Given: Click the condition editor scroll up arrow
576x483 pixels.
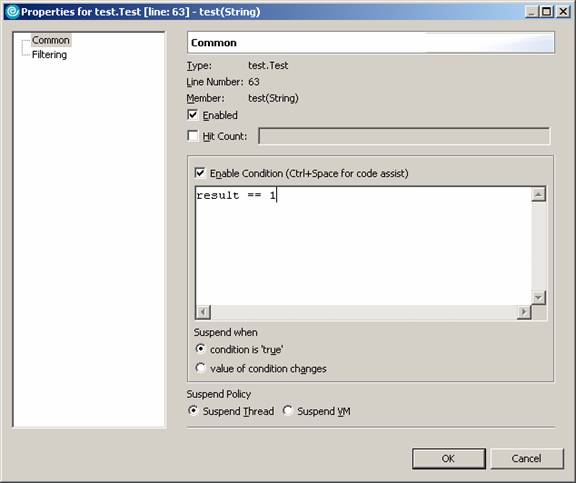Looking at the screenshot, I should (x=538, y=194).
